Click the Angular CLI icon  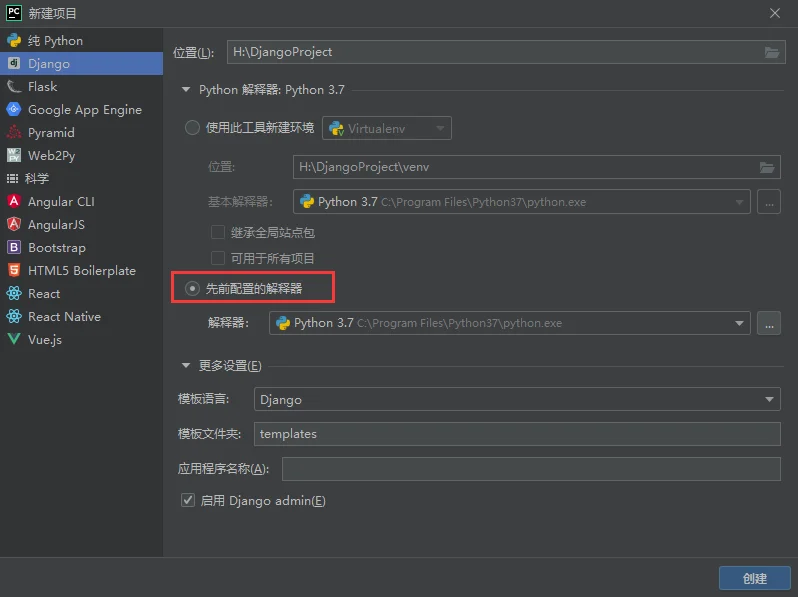14,201
